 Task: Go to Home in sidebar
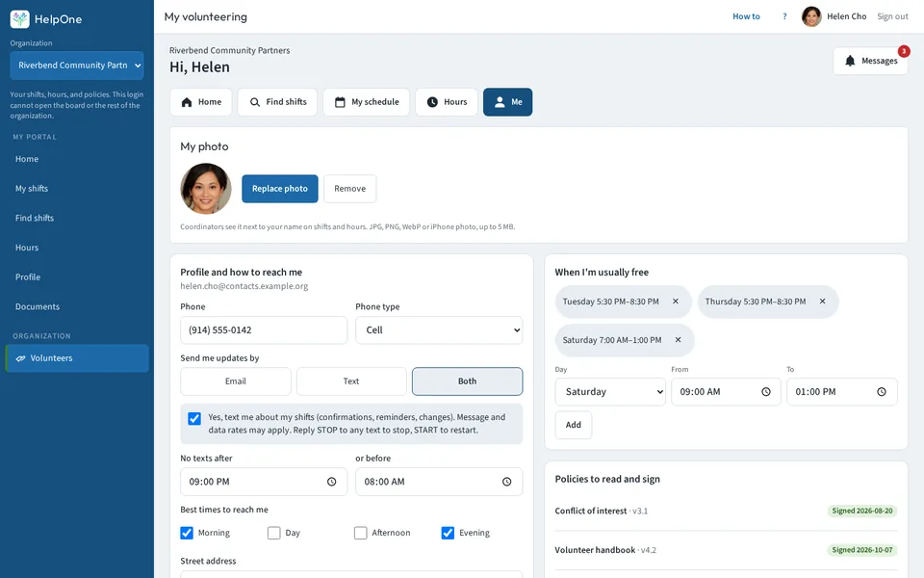coord(77,159)
